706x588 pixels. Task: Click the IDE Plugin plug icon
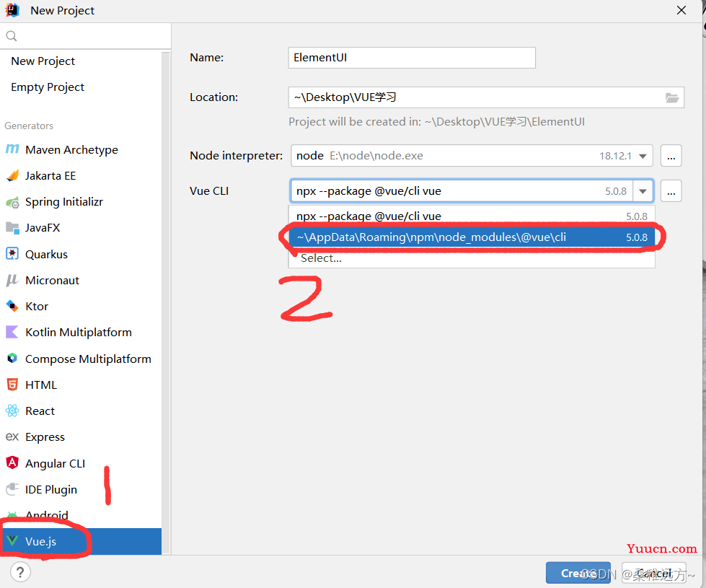click(12, 489)
